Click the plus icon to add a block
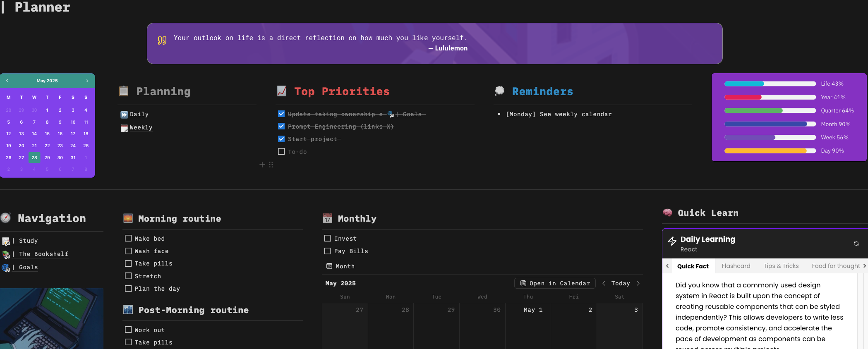Image resolution: width=868 pixels, height=349 pixels. coord(262,165)
